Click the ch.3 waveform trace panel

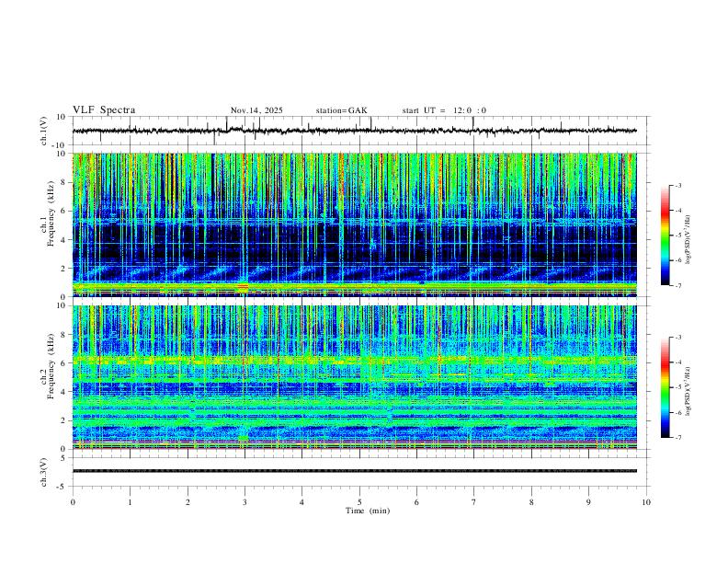pyautogui.click(x=360, y=472)
